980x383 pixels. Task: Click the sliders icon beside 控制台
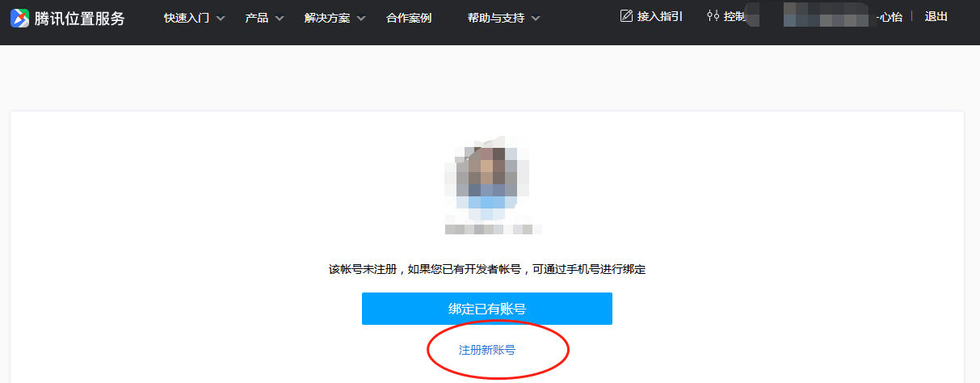point(713,16)
